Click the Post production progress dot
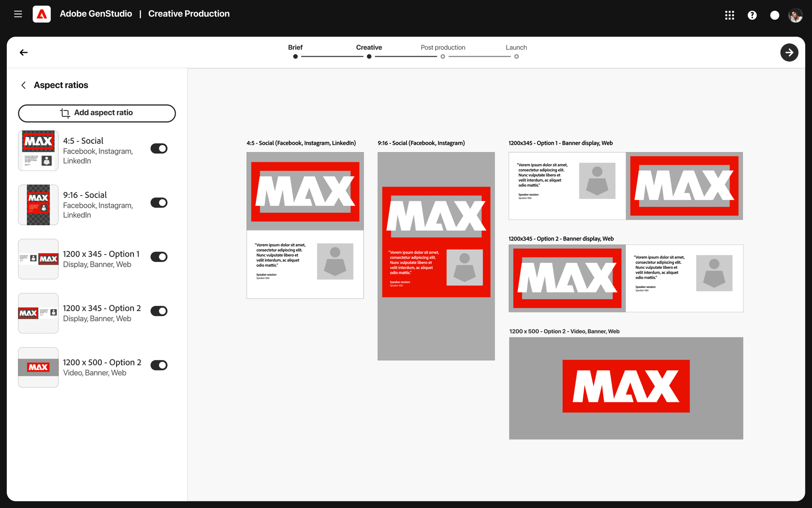The width and height of the screenshot is (812, 508). (443, 56)
